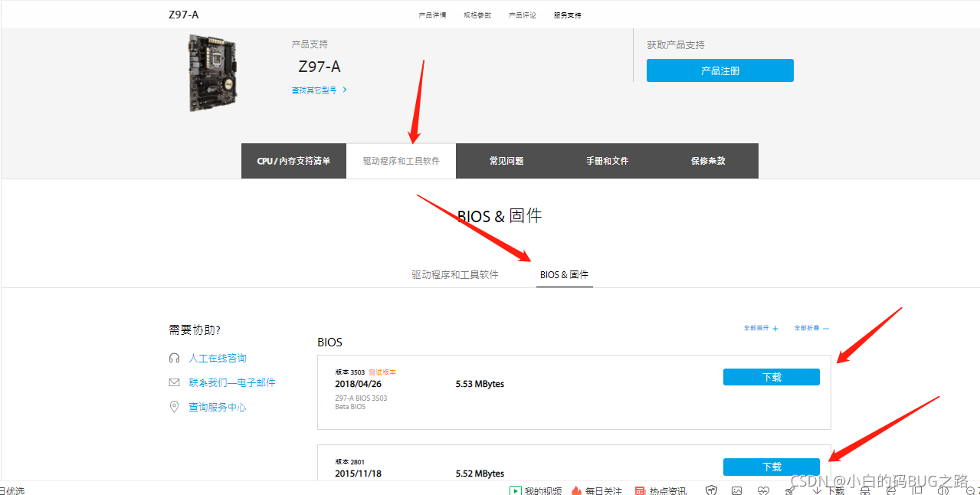Go to 服务支持 in the top navigation
This screenshot has width=980, height=495.
pos(568,15)
